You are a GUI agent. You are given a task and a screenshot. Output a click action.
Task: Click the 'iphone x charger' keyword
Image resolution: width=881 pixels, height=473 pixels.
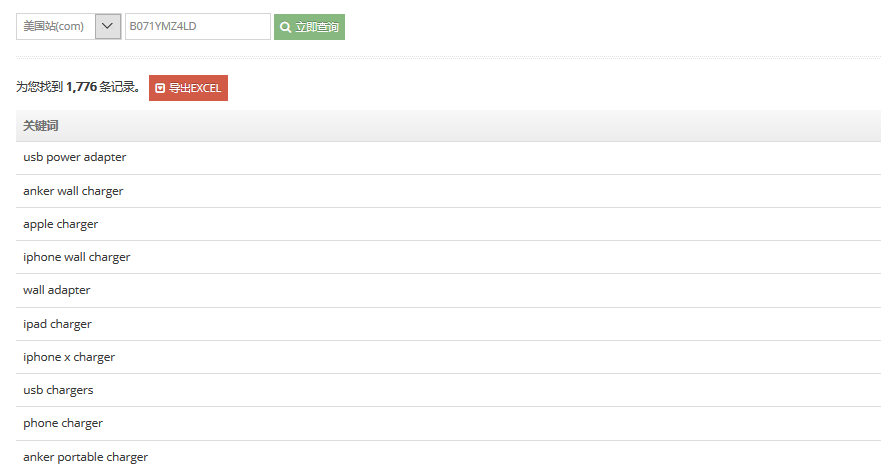point(69,357)
